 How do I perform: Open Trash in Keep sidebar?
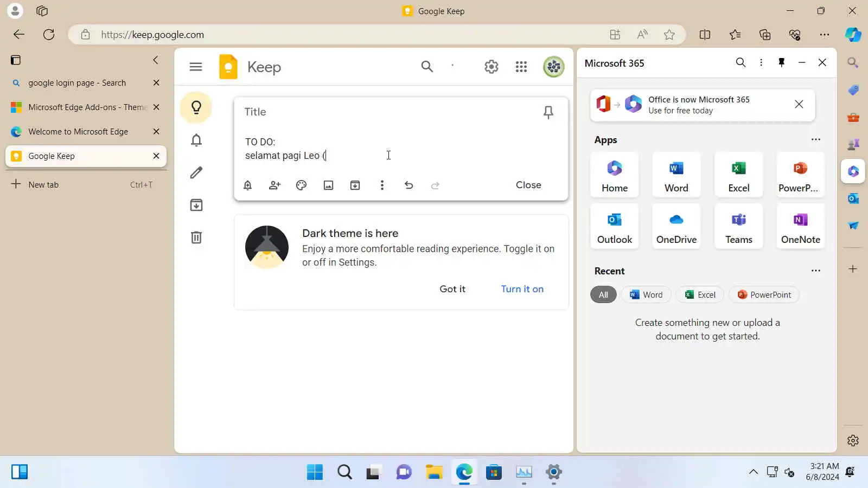196,237
